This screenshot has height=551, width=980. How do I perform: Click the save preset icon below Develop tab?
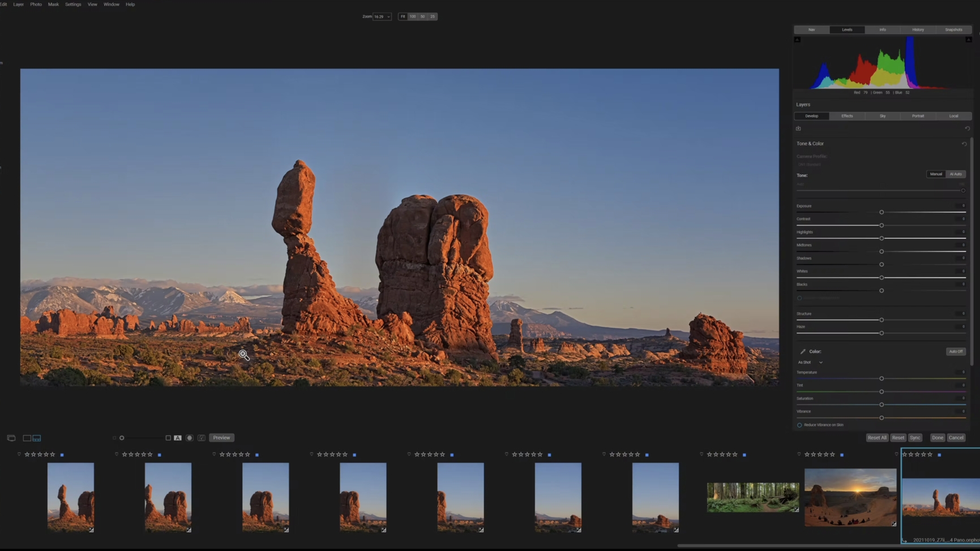(798, 128)
